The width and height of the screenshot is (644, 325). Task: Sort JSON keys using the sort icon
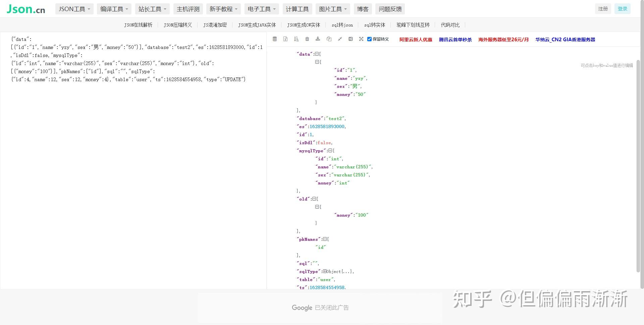(x=296, y=39)
